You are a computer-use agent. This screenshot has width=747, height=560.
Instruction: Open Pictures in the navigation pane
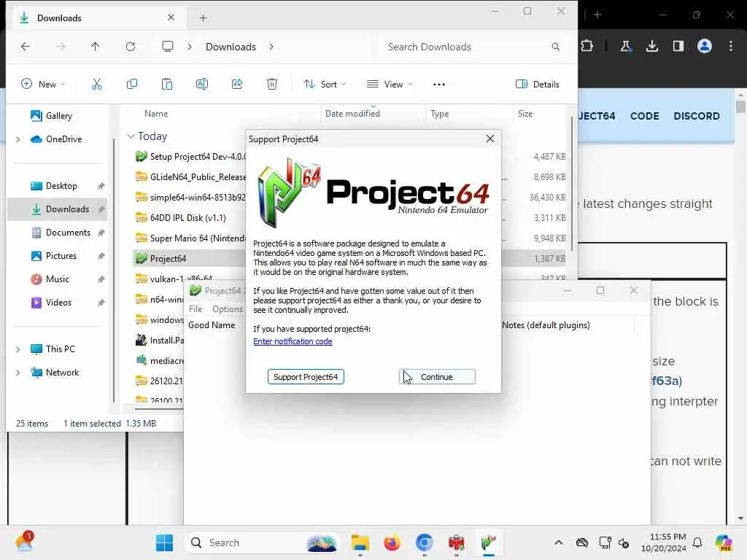click(61, 256)
